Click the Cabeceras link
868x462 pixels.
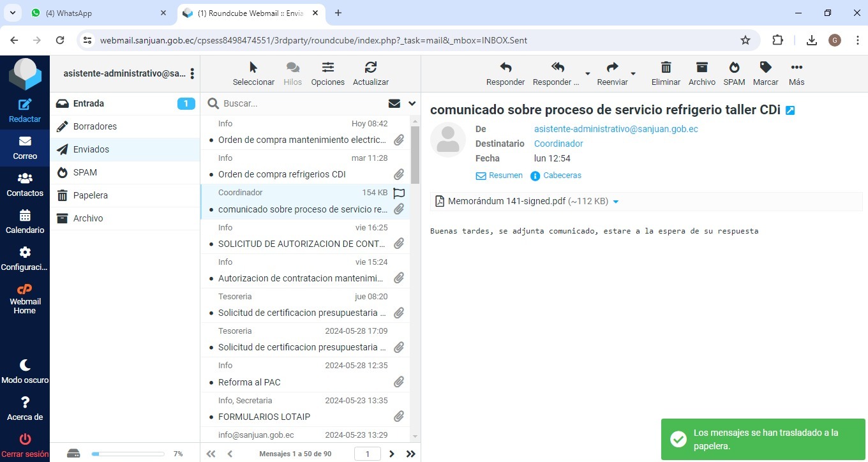click(562, 175)
